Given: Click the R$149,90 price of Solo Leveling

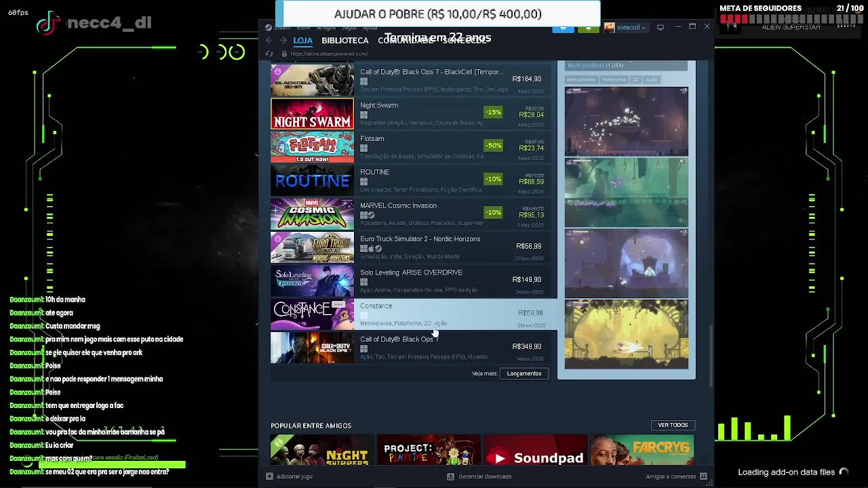Looking at the screenshot, I should tap(527, 279).
